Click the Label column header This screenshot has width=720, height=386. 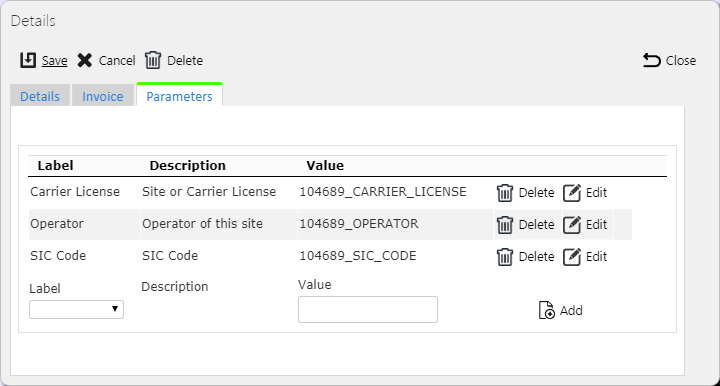click(x=55, y=166)
